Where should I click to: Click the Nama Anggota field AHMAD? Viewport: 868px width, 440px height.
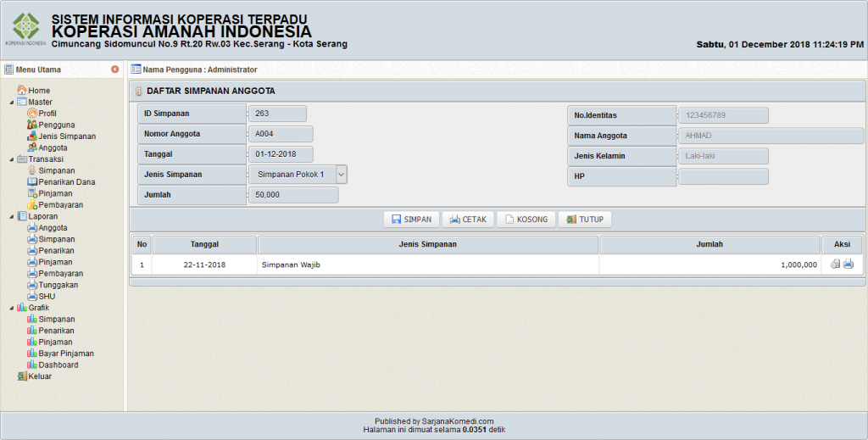pos(771,136)
